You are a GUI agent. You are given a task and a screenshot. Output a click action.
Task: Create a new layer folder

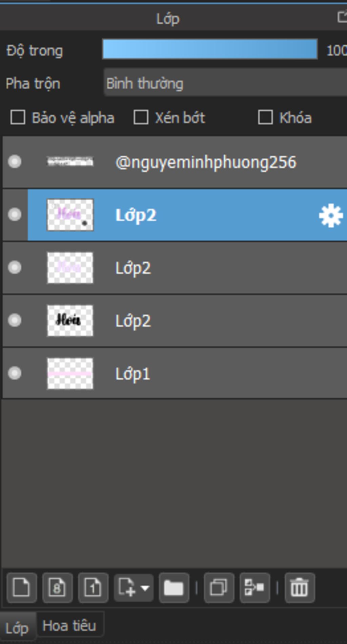point(174,588)
